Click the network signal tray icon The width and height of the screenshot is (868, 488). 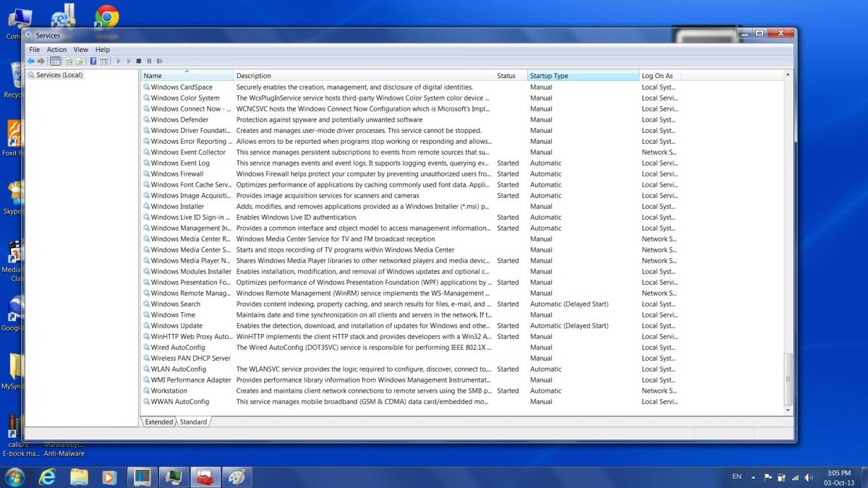coord(795,478)
